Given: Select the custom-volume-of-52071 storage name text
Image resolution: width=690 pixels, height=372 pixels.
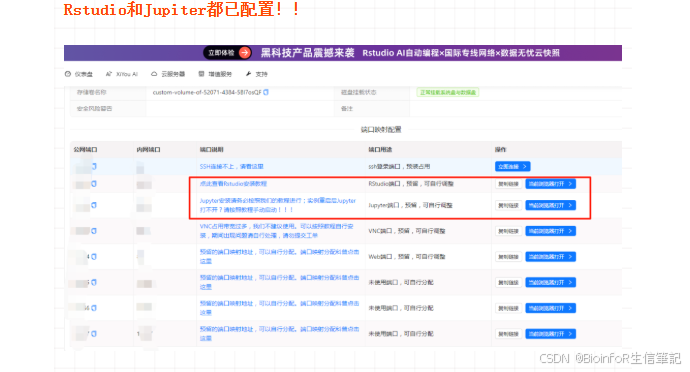Looking at the screenshot, I should pos(207,92).
